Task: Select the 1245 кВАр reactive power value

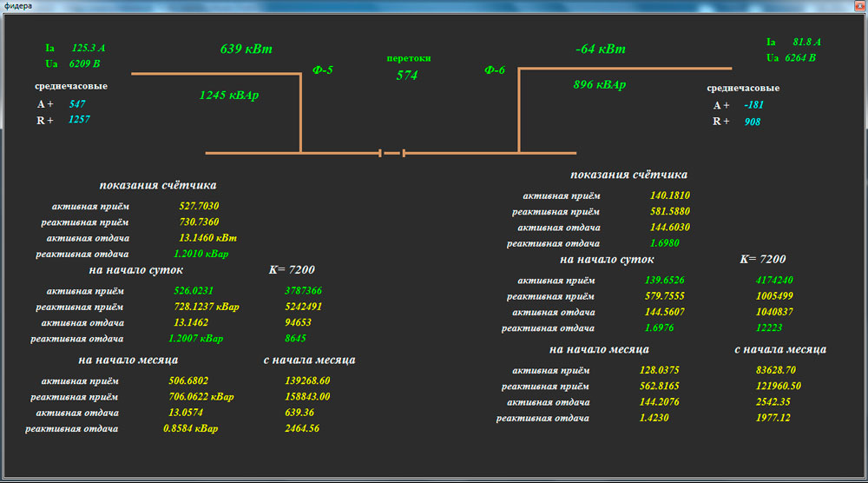Action: tap(229, 96)
